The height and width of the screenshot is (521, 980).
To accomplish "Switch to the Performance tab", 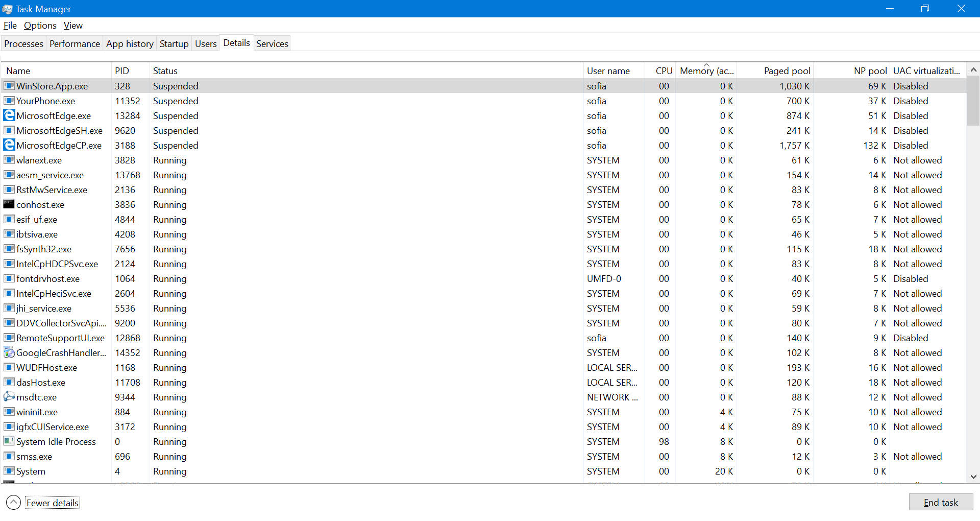I will coord(75,44).
